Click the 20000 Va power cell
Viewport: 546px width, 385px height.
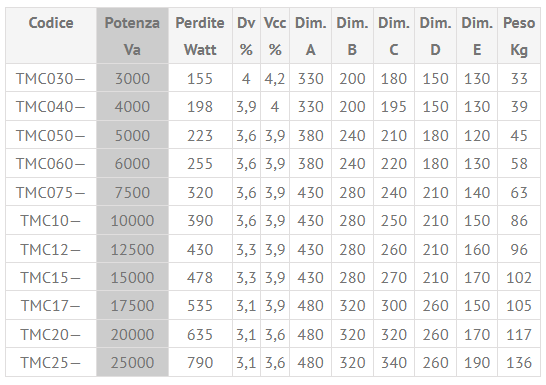pos(132,334)
